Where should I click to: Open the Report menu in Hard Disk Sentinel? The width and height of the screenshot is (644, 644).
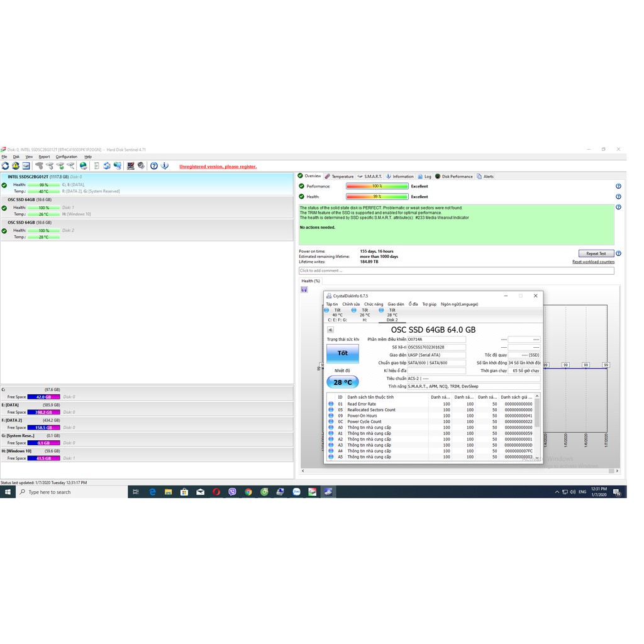(44, 157)
